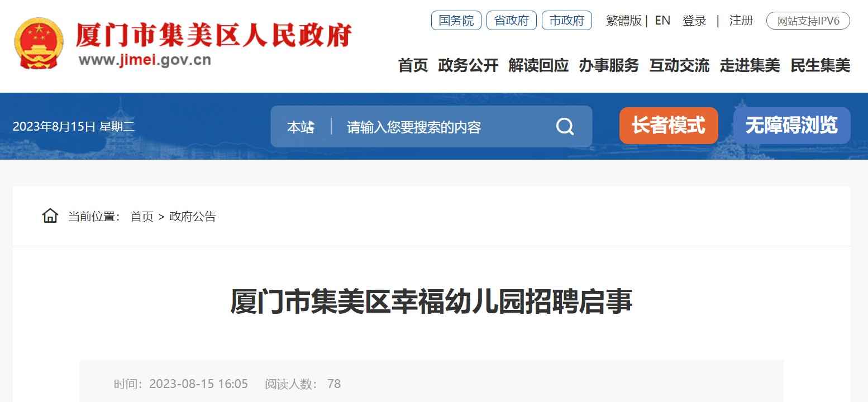The image size is (868, 402).
Task: Open the 走进集美 menu
Action: pyautogui.click(x=750, y=65)
